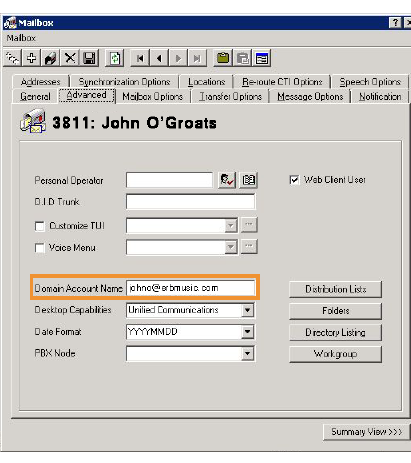Viewport: 411px width, 463px height.
Task: Click the Summary View button
Action: (366, 432)
